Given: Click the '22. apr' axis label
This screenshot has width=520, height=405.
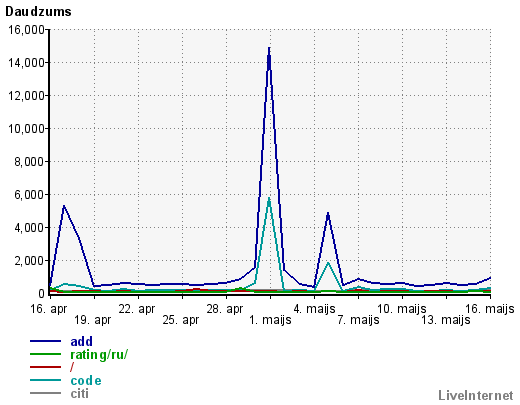Looking at the screenshot, I should [x=137, y=309].
